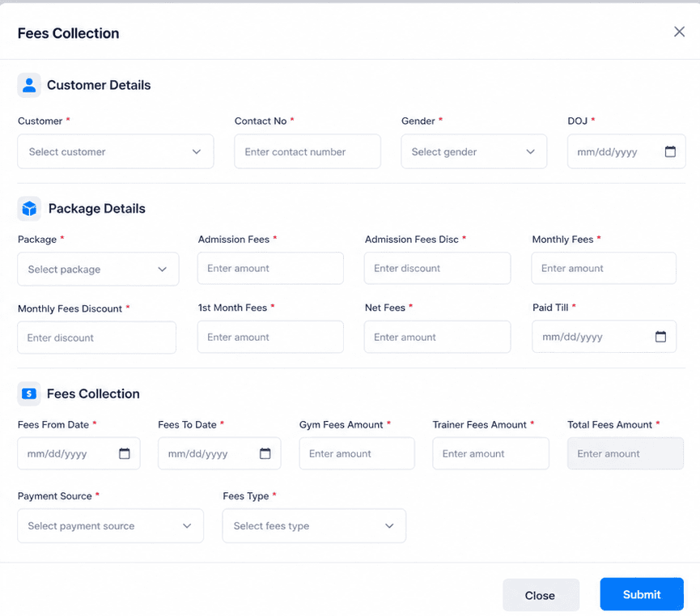Click the Package Details section heading
700x616 pixels.
97,209
